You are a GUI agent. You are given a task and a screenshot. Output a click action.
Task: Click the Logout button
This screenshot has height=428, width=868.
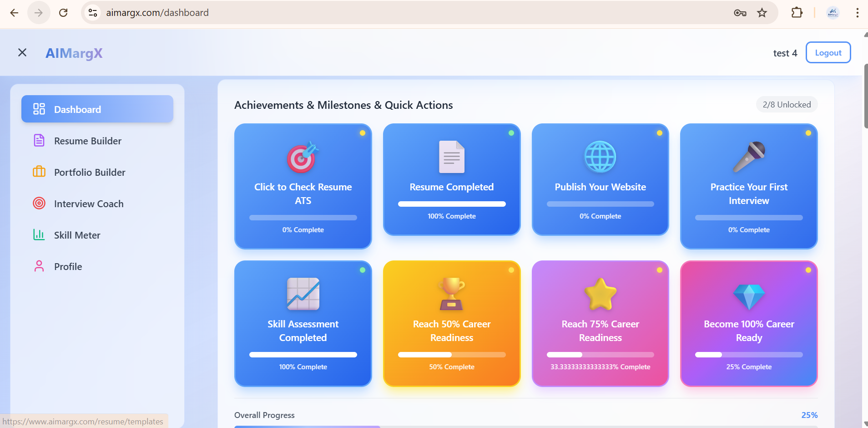pyautogui.click(x=828, y=52)
